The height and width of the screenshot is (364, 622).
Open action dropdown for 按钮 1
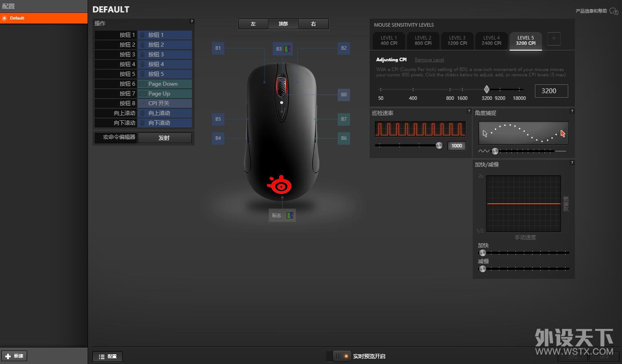(165, 35)
